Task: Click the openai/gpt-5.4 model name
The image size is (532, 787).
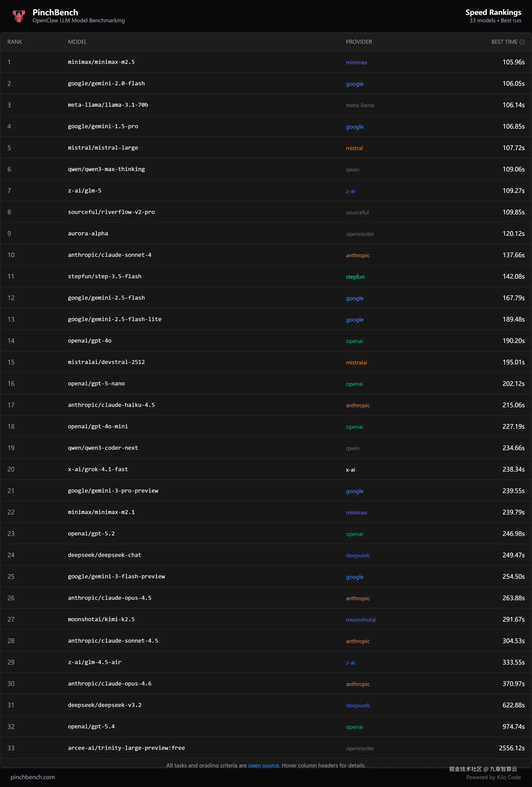Action: [x=91, y=726]
